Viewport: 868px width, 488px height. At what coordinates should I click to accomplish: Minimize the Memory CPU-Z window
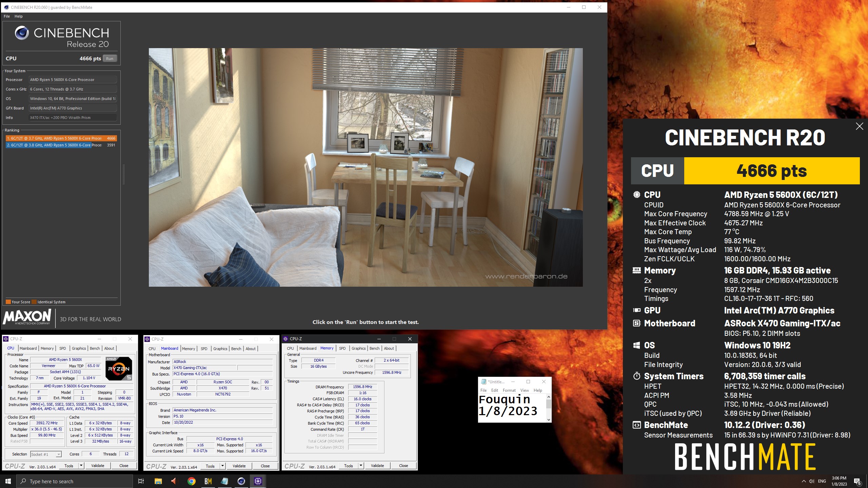[x=379, y=339]
